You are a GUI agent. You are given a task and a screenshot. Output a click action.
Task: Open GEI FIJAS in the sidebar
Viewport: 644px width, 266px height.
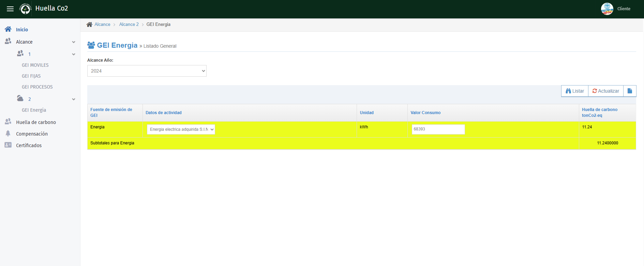[x=31, y=76]
